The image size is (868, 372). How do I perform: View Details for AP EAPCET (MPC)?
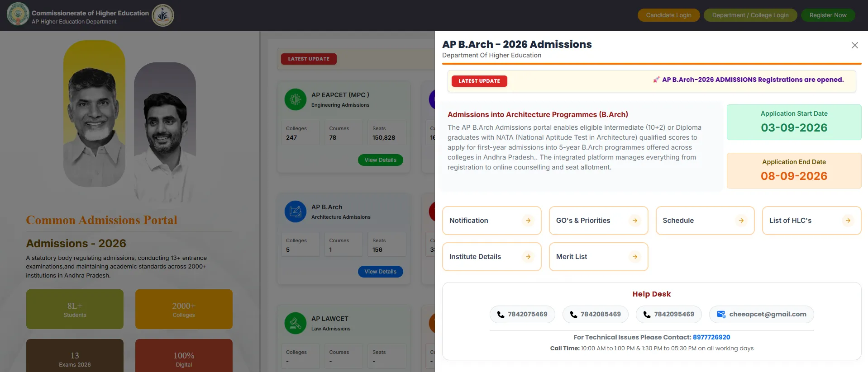pos(380,160)
